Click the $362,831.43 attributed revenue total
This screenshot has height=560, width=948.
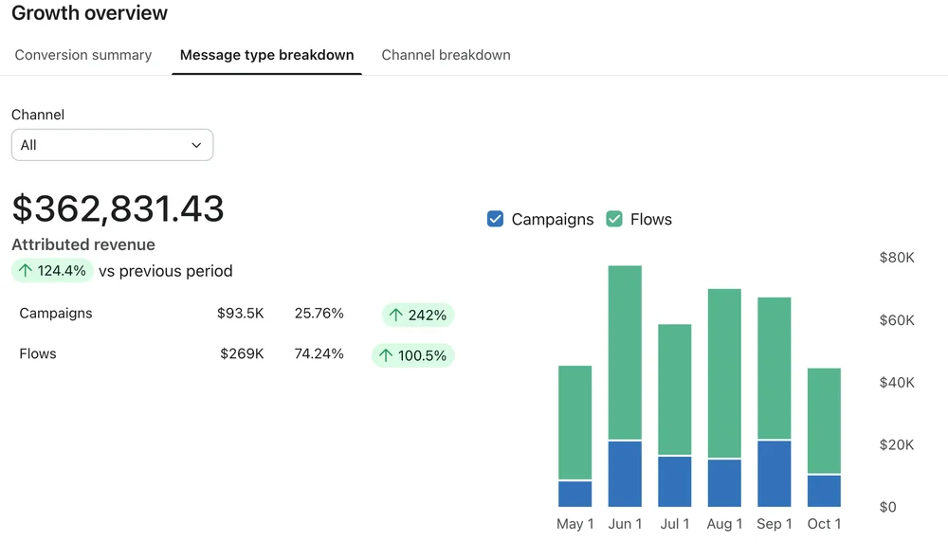[x=118, y=208]
